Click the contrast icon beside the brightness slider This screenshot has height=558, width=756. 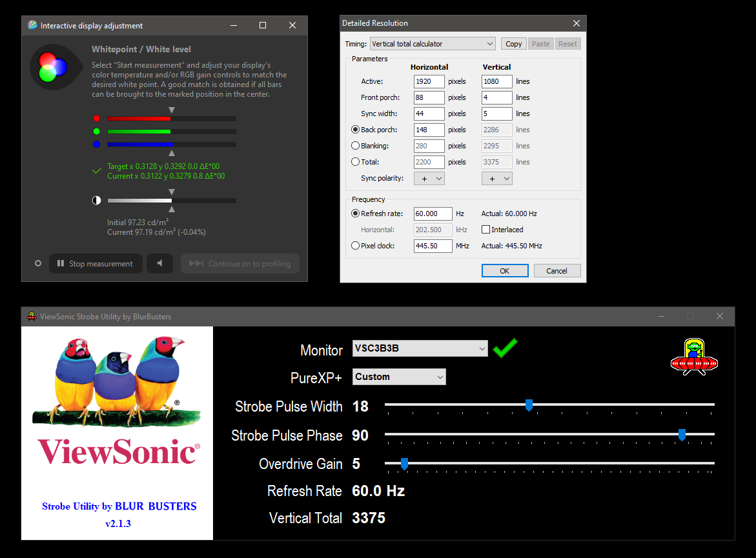(96, 200)
